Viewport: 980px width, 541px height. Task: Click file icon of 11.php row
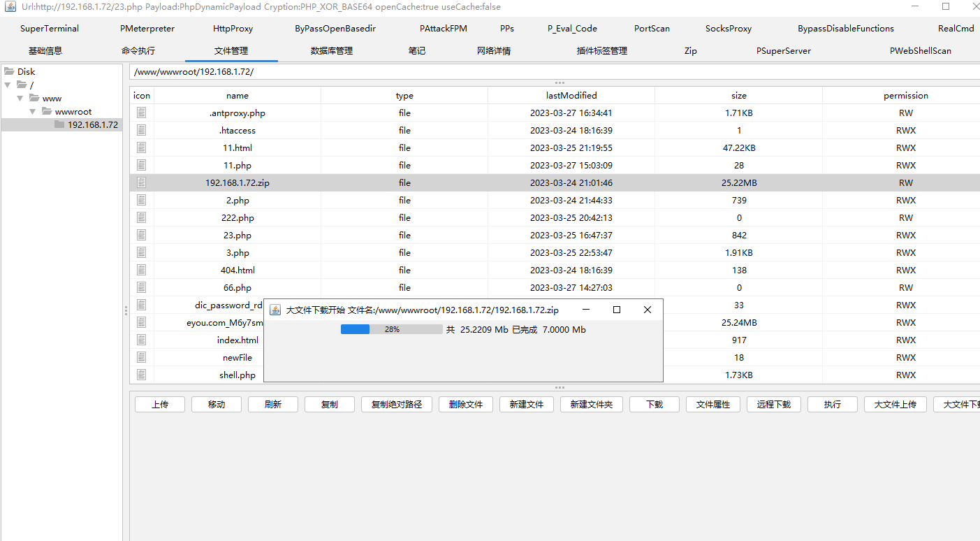click(x=142, y=165)
